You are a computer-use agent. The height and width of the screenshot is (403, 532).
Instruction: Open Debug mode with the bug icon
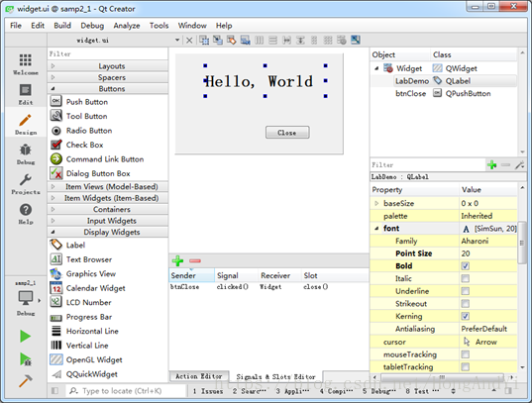(26, 154)
